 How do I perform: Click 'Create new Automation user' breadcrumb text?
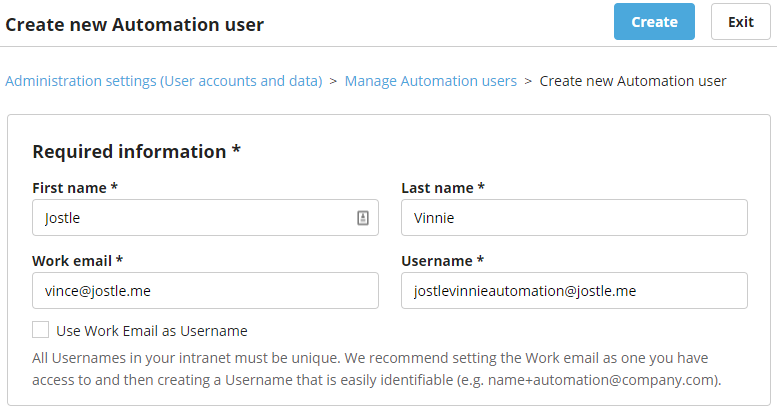633,81
